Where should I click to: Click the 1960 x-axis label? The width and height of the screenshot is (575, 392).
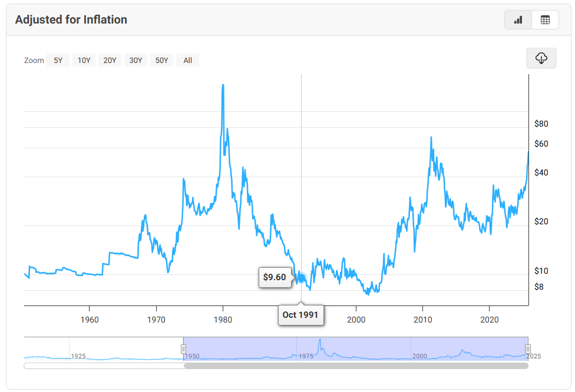click(x=90, y=320)
